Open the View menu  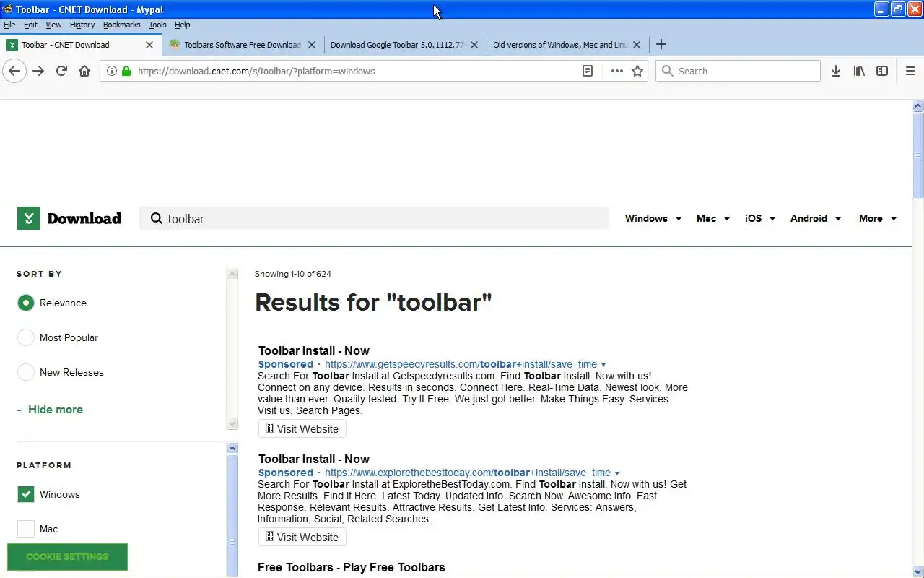tap(53, 25)
